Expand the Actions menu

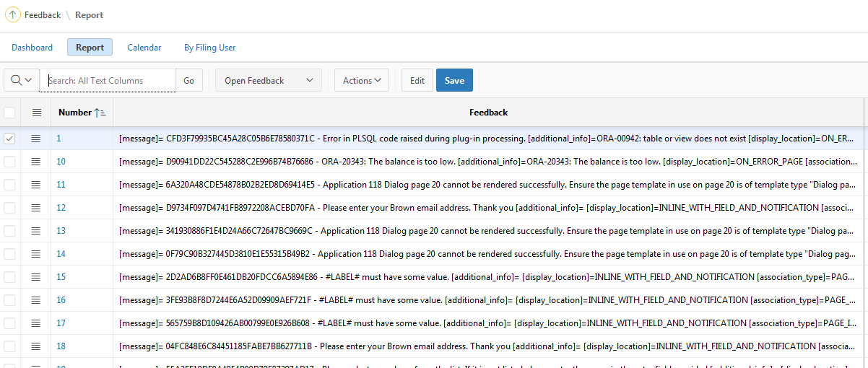tap(362, 81)
